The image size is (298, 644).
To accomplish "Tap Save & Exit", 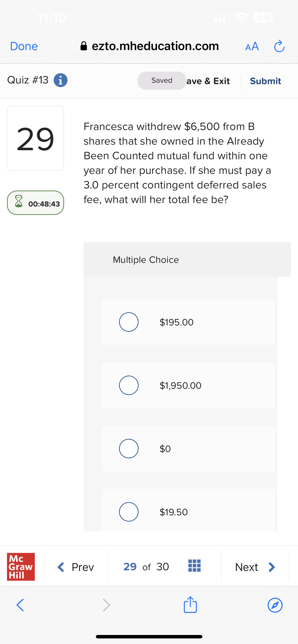I will (x=208, y=81).
